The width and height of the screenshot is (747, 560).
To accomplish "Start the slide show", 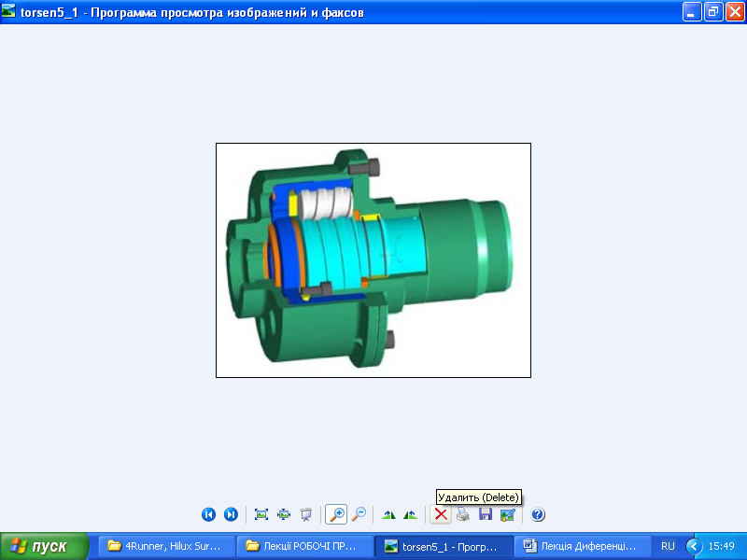I will (306, 514).
